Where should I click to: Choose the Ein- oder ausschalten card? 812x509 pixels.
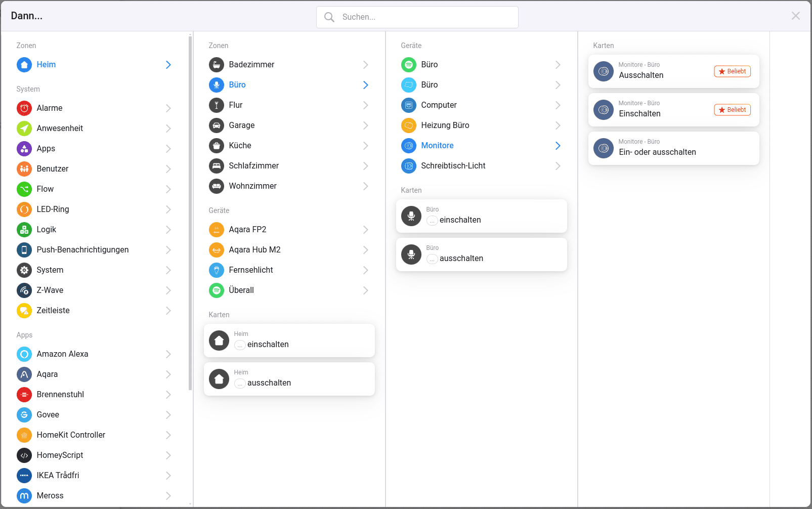click(x=673, y=148)
